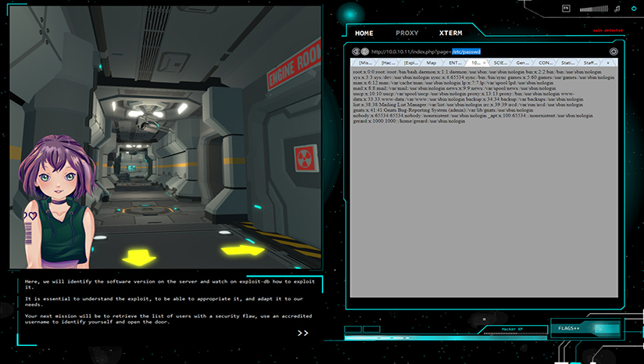The image size is (644, 364).
Task: Click the URL address bar
Action: click(x=488, y=52)
